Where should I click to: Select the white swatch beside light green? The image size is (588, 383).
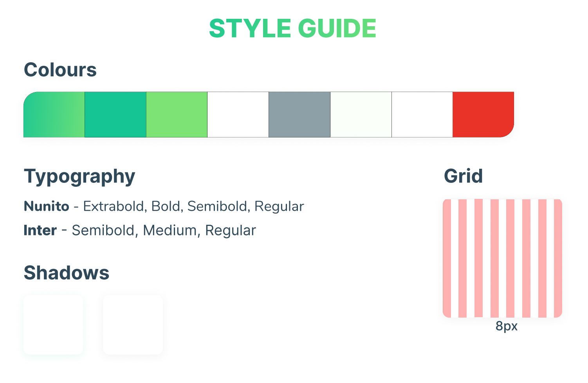pos(238,115)
